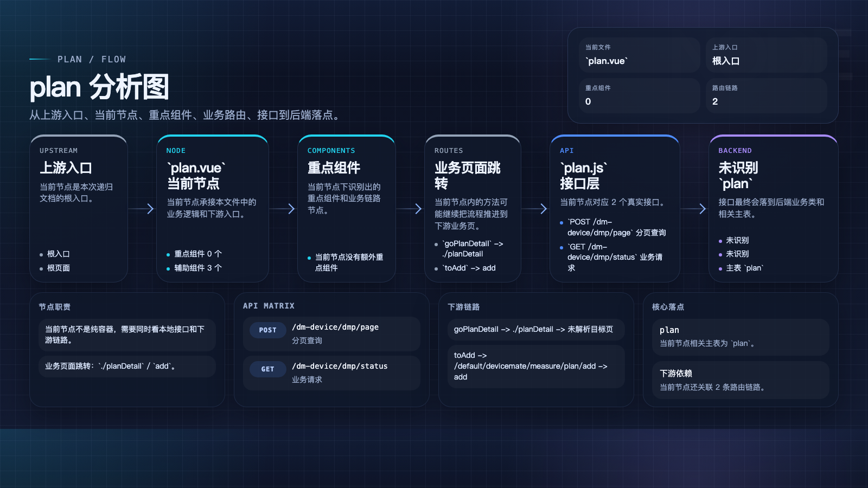
Task: Select the COMPONENTS 重点组件 heading
Action: pos(334,168)
